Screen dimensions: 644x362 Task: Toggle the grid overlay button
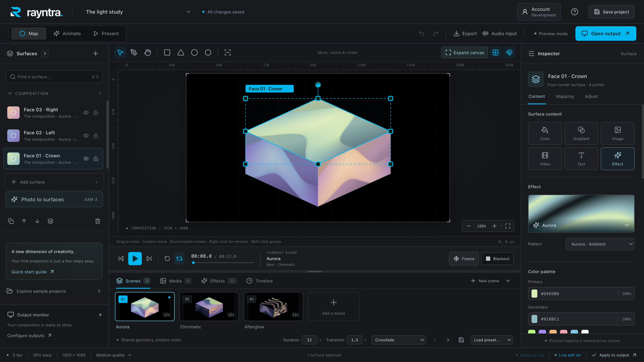tap(496, 53)
